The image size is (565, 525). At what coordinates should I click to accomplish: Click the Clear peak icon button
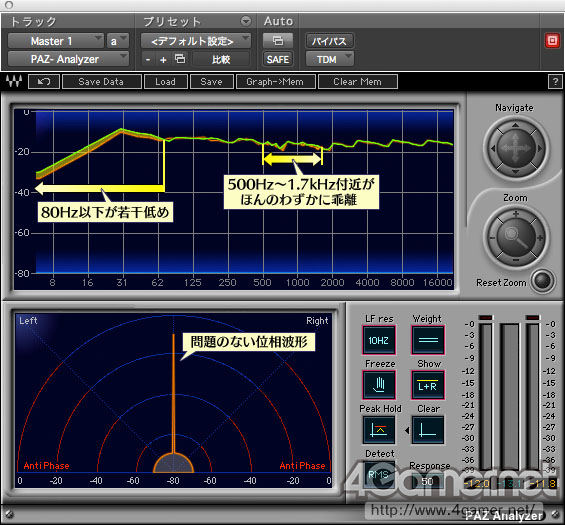[x=428, y=430]
